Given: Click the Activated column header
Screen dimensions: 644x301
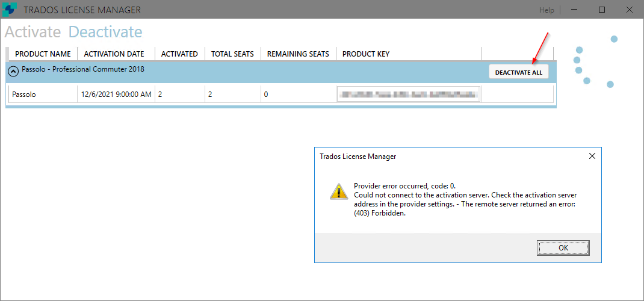Looking at the screenshot, I should [179, 54].
